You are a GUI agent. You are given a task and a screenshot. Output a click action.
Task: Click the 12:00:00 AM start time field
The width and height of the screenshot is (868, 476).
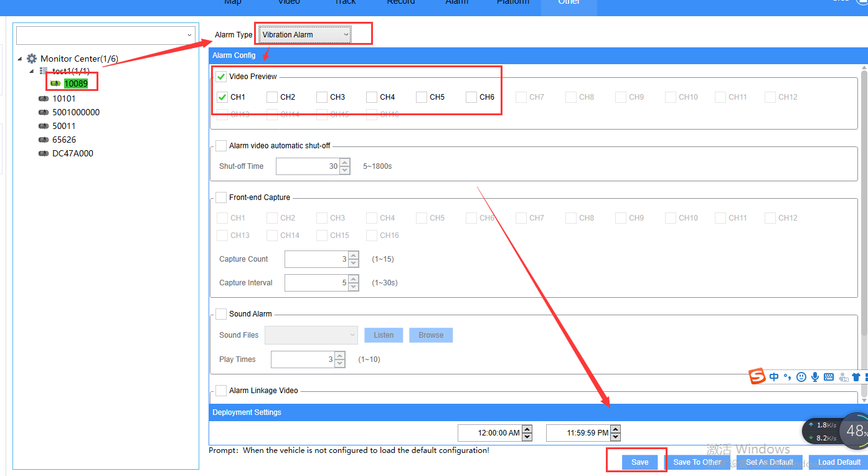tap(490, 433)
